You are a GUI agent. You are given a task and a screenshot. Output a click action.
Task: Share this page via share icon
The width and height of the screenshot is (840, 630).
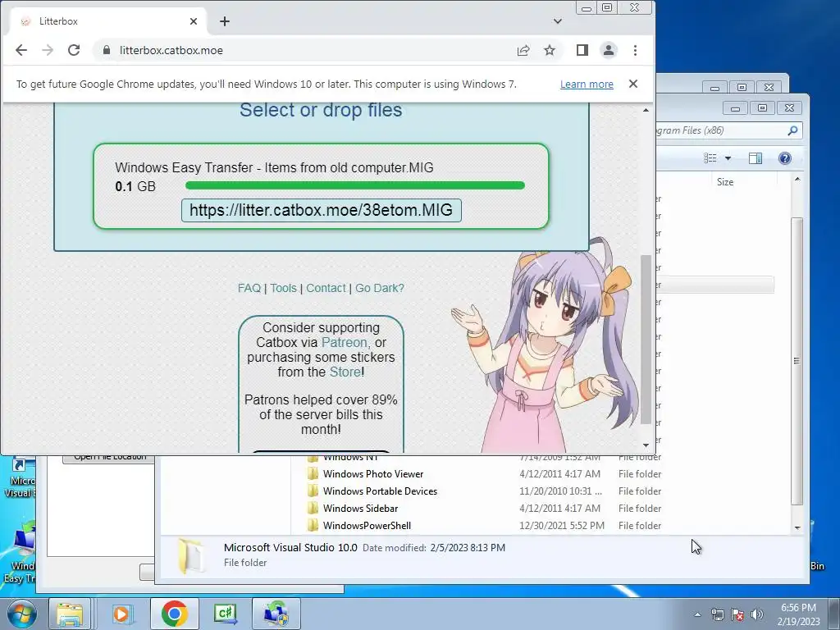(523, 50)
